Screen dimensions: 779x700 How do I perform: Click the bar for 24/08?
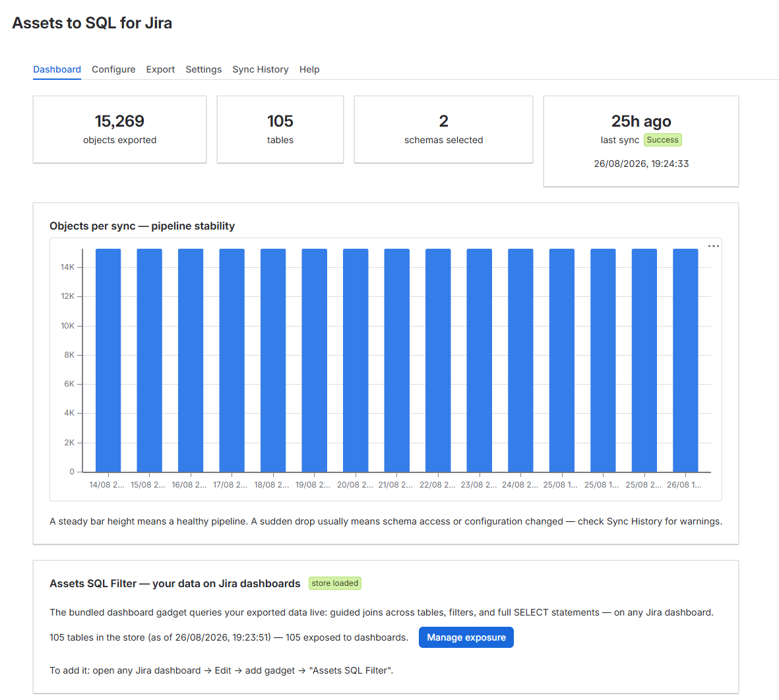[x=520, y=360]
